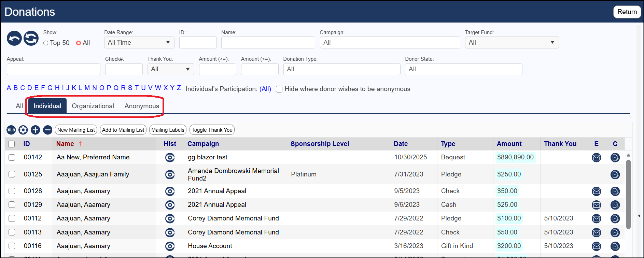Open document icon for donation 00113
The image size is (644, 258).
pyautogui.click(x=615, y=232)
